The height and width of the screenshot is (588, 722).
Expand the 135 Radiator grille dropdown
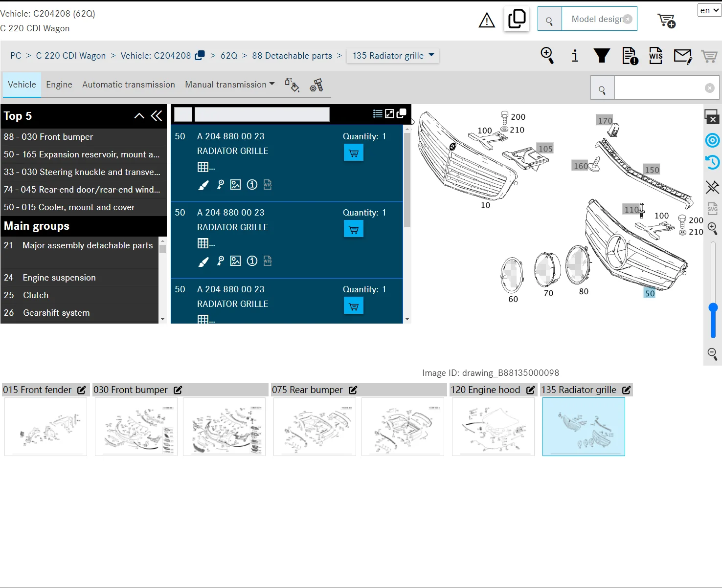pyautogui.click(x=393, y=56)
